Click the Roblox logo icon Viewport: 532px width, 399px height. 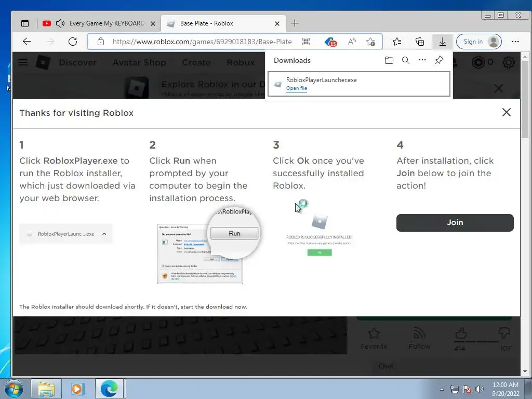pos(43,62)
